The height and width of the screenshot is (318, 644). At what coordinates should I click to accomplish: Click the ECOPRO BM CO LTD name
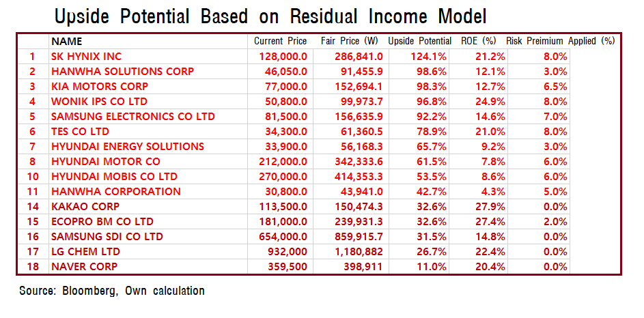[x=102, y=222]
